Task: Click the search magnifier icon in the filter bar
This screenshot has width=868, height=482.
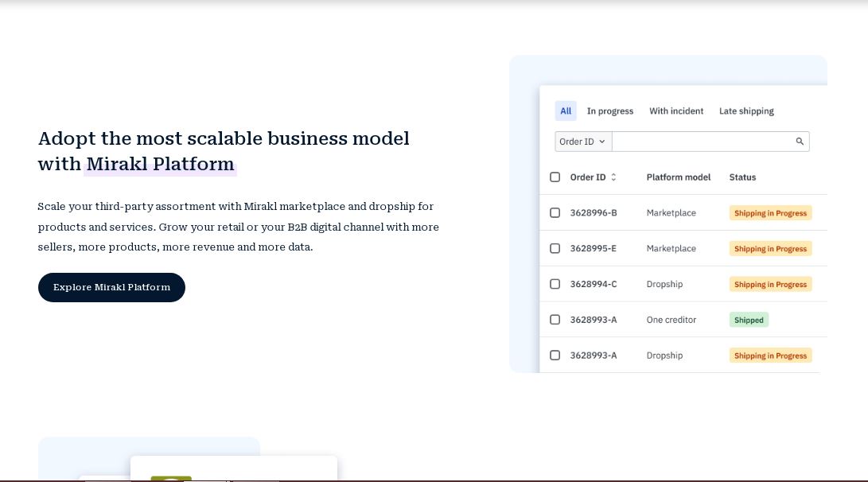Action: click(x=800, y=141)
